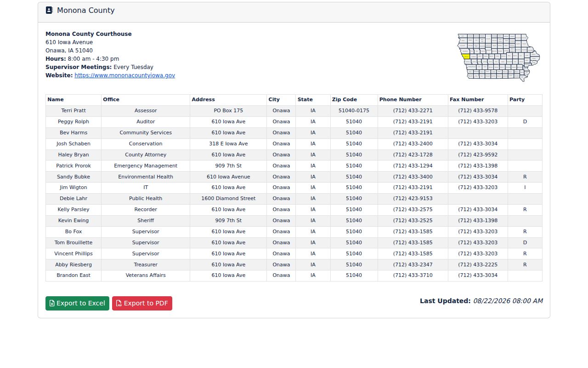Image resolution: width=588 pixels, height=368 pixels.
Task: Select the name Kelly Parsley
Action: [x=73, y=210]
